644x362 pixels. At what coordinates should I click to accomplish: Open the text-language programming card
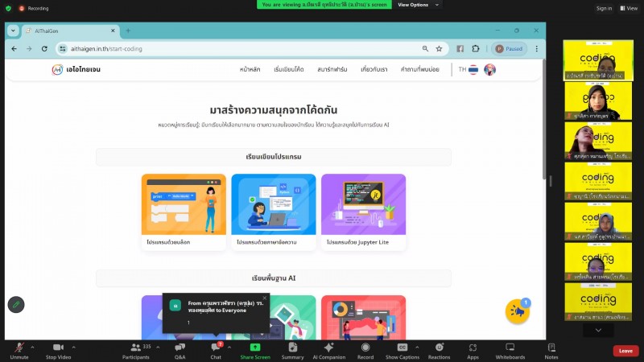coord(274,212)
